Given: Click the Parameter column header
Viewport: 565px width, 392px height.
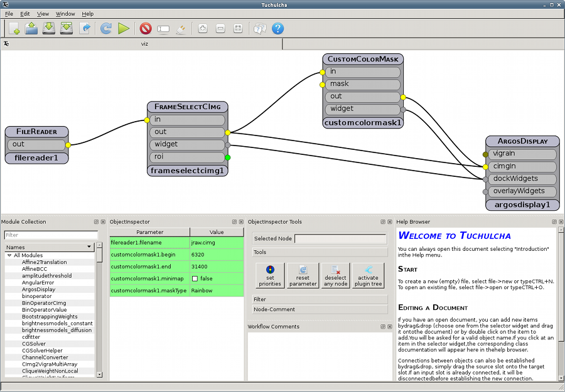Looking at the screenshot, I should [x=150, y=232].
